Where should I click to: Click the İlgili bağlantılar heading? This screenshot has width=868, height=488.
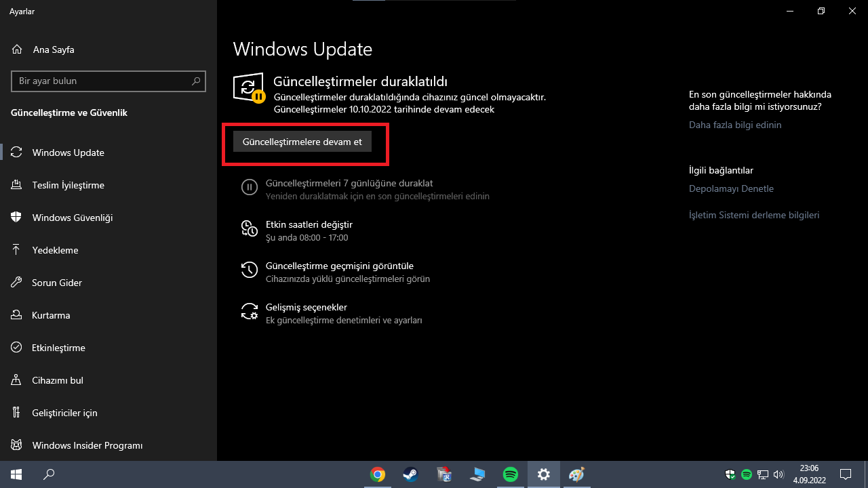(x=721, y=170)
